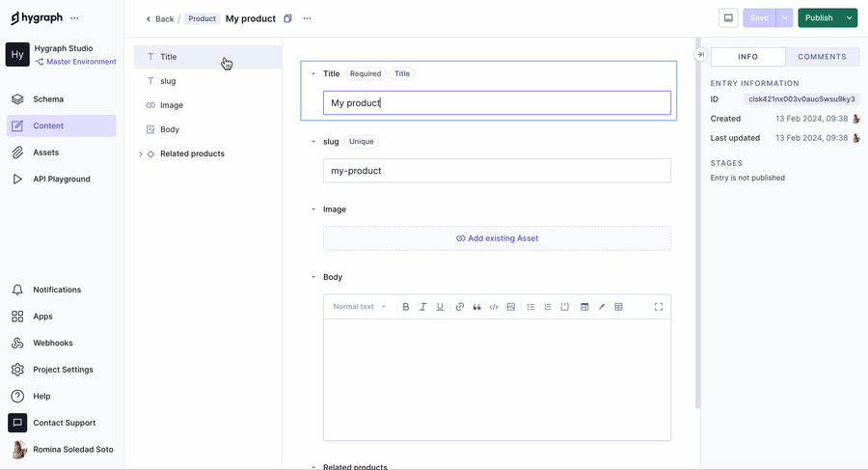Screen dimensions: 868x470
Task: Insert a link using the toolbar link icon
Action: click(x=460, y=307)
